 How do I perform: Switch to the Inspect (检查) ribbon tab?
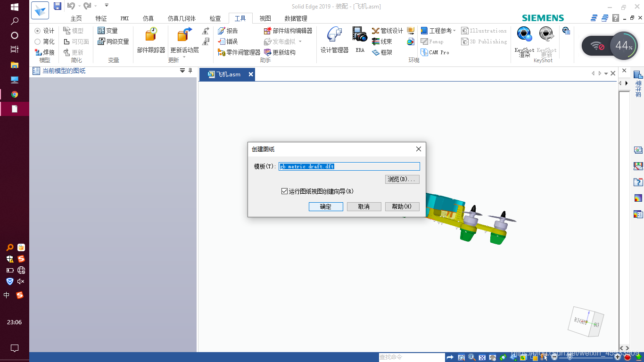coord(215,18)
